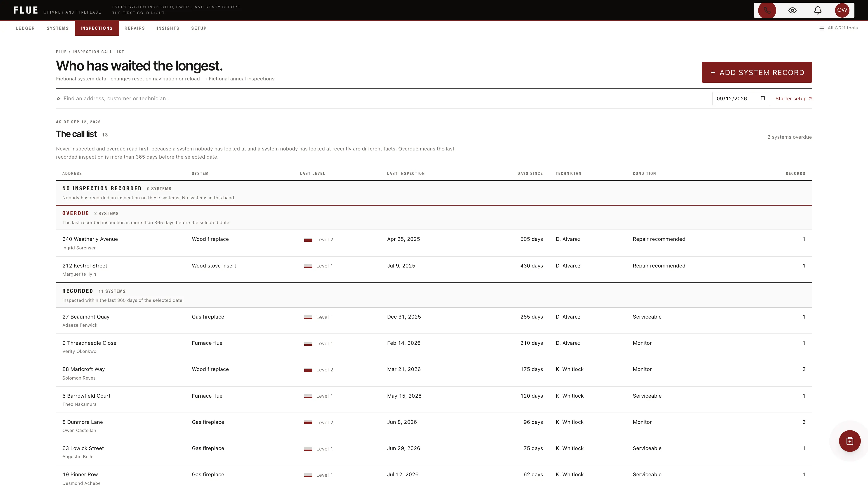Click Level 2 flag icon for 88 Marlcroft Way
Viewport: 868px width, 488px height.
tap(308, 369)
